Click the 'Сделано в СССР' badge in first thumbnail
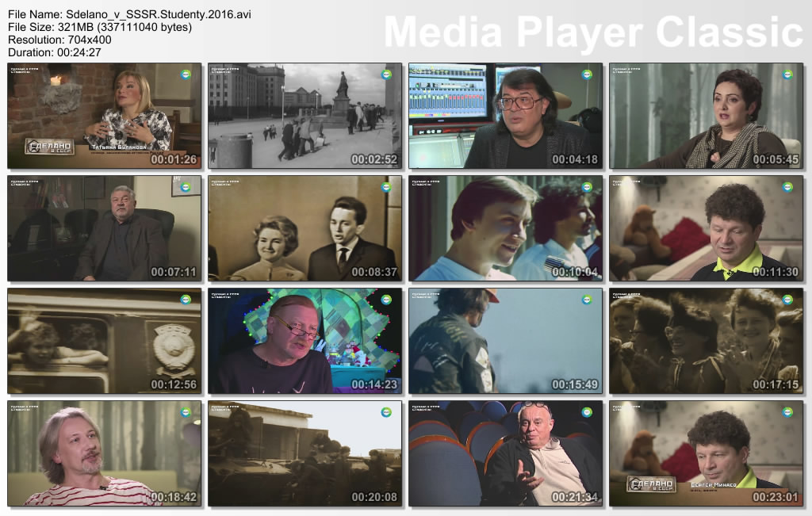Image resolution: width=812 pixels, height=516 pixels. [49, 147]
